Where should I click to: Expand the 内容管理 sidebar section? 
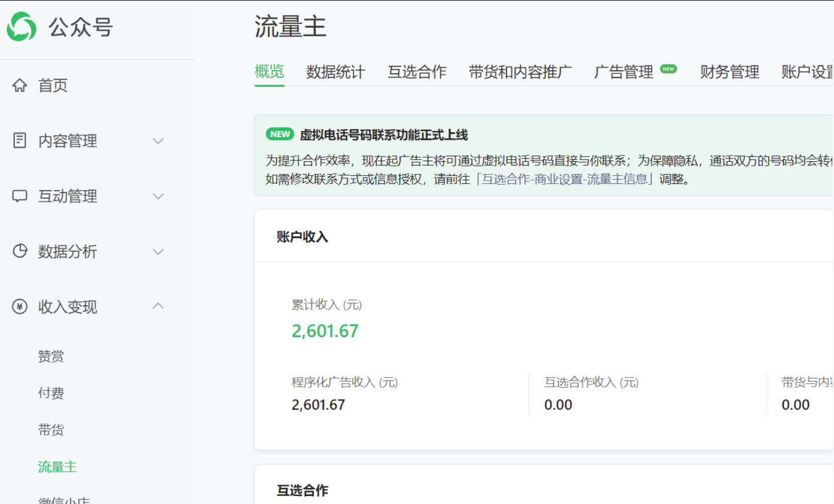click(158, 141)
